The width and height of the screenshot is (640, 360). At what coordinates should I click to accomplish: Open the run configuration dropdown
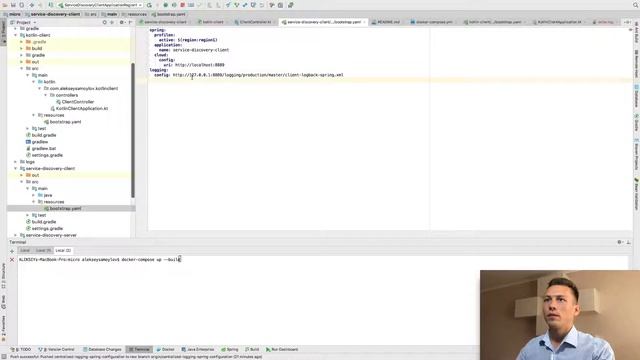[x=100, y=5]
